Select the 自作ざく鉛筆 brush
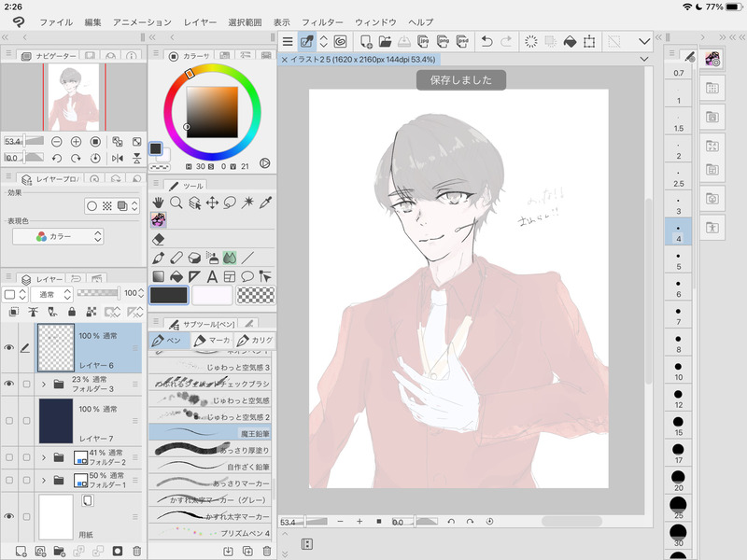This screenshot has width=747, height=560. (210, 466)
